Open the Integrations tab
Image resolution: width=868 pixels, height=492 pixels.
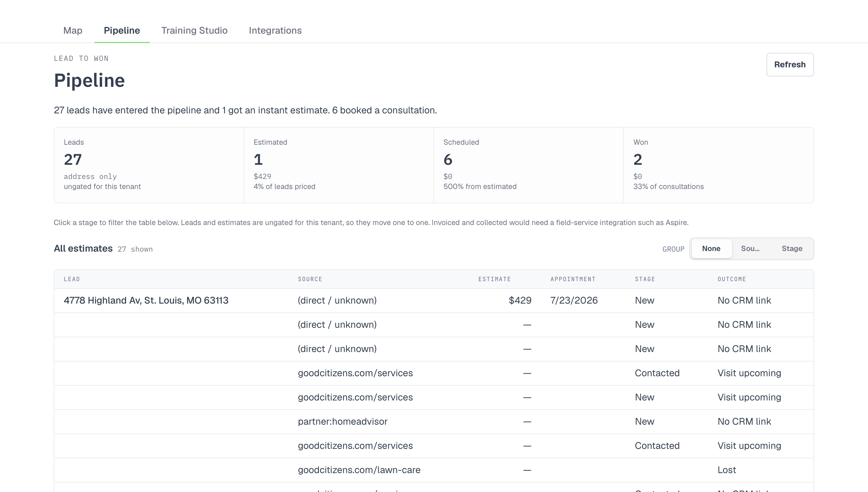pos(275,30)
